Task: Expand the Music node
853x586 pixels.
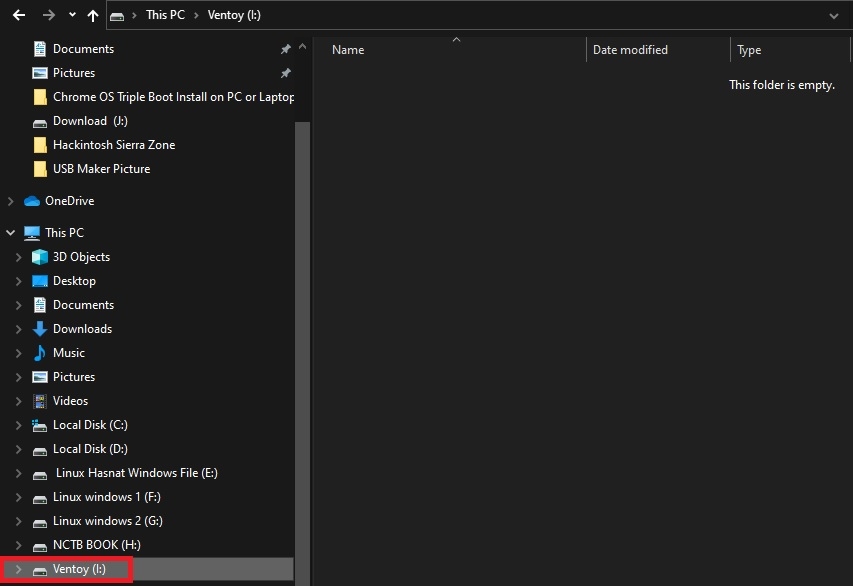Action: click(x=18, y=353)
